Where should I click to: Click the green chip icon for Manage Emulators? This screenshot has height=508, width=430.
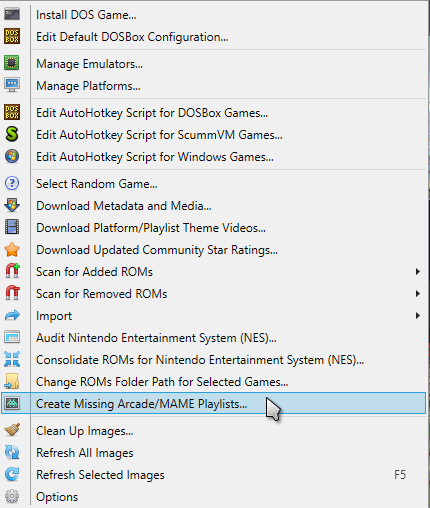pyautogui.click(x=12, y=63)
